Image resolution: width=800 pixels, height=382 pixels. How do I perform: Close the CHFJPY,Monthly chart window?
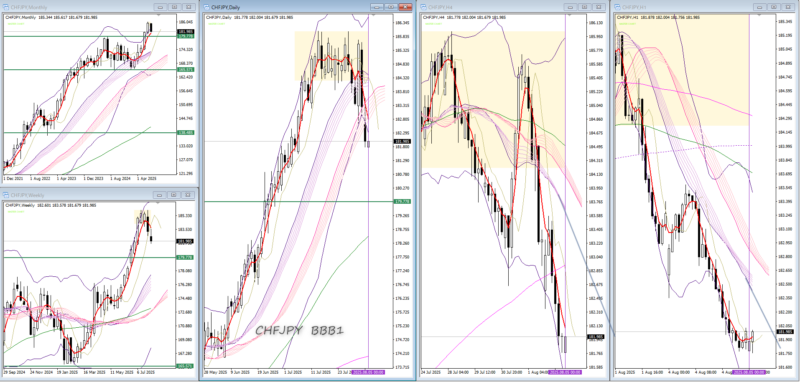point(189,7)
